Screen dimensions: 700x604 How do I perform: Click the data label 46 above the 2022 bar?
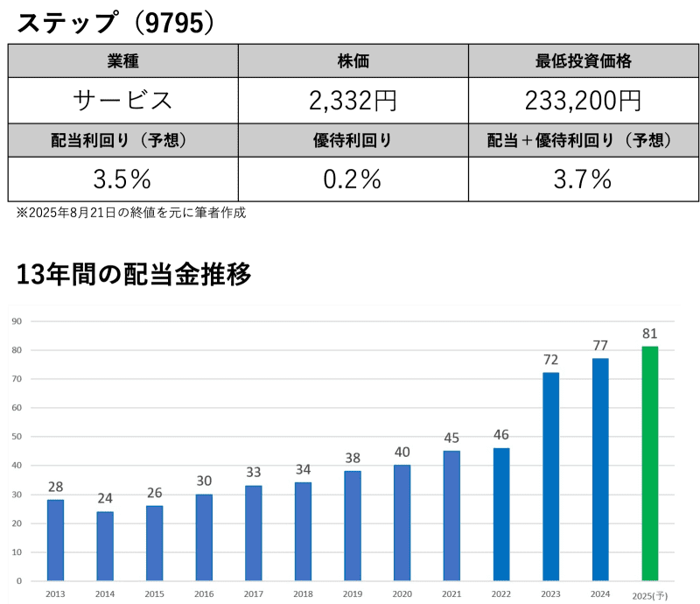coord(500,434)
